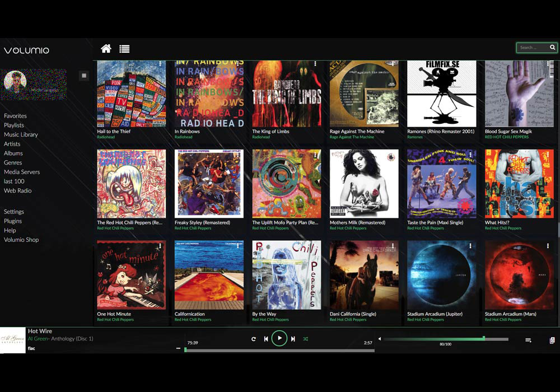This screenshot has height=392, width=560.
Task: Open options menu on One Hot Minute
Action: [160, 246]
